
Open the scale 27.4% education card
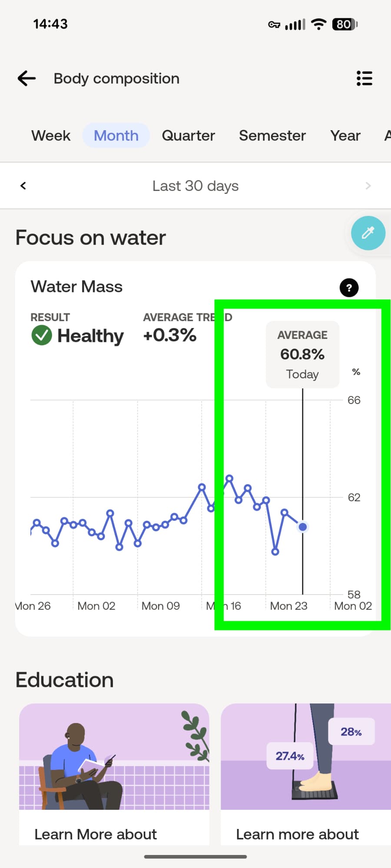306,773
